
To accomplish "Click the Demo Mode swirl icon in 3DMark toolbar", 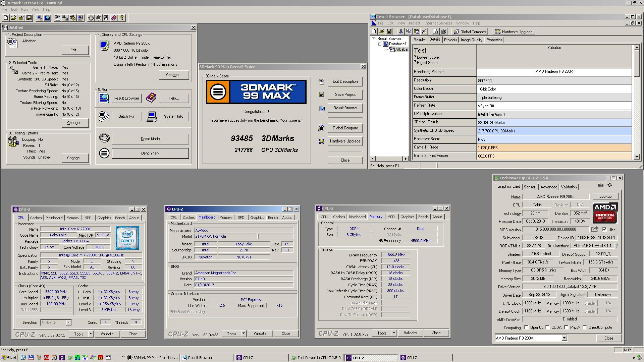I will [91, 18].
